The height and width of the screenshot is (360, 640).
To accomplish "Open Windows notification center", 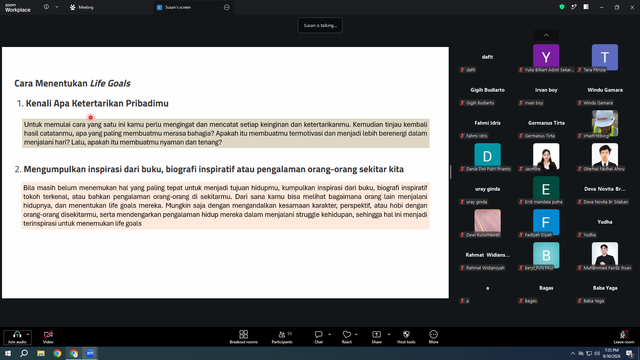I will point(629,353).
